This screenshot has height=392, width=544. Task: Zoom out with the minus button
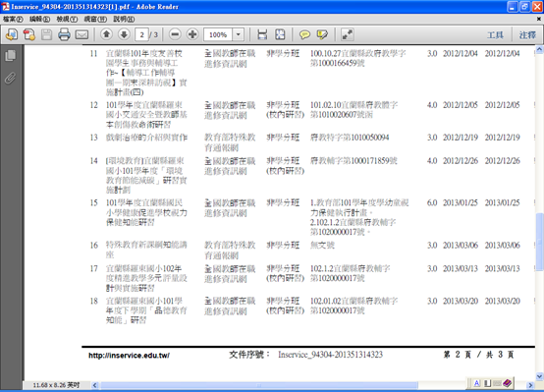[175, 34]
